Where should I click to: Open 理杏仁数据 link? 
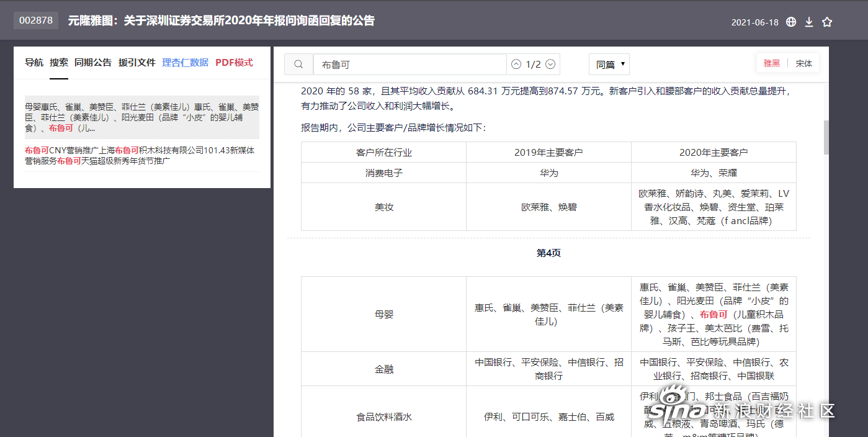[186, 63]
